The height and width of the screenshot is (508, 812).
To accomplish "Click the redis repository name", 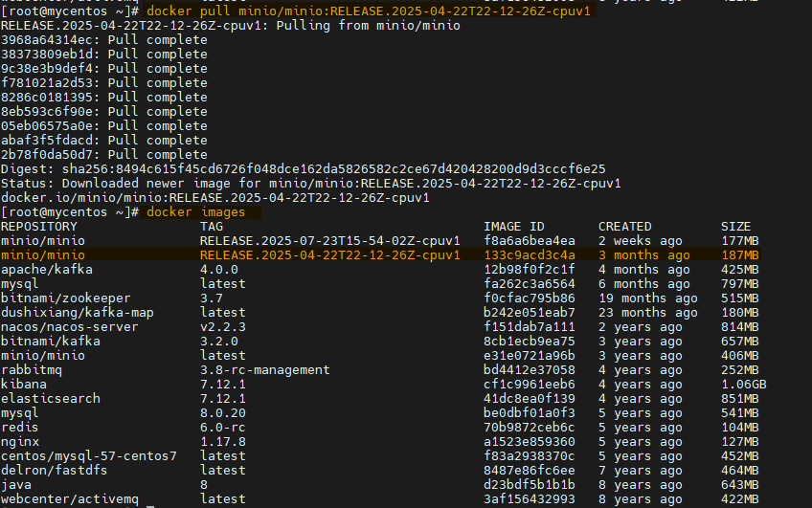I will pos(20,428).
